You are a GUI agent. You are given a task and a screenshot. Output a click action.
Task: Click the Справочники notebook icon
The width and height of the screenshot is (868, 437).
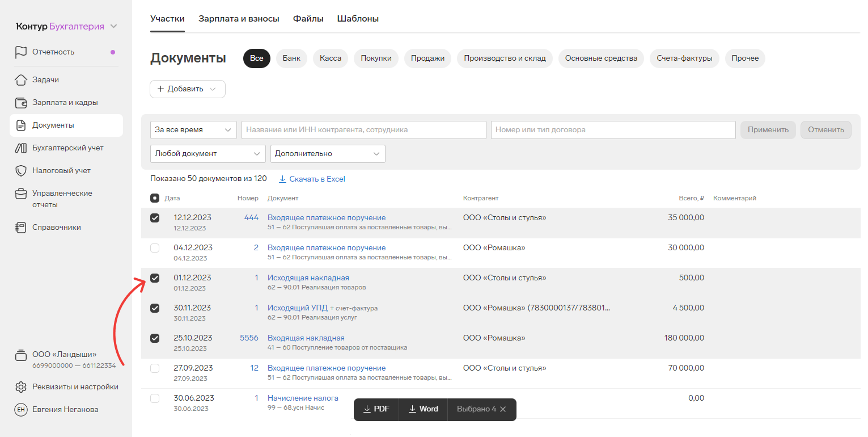(x=21, y=228)
